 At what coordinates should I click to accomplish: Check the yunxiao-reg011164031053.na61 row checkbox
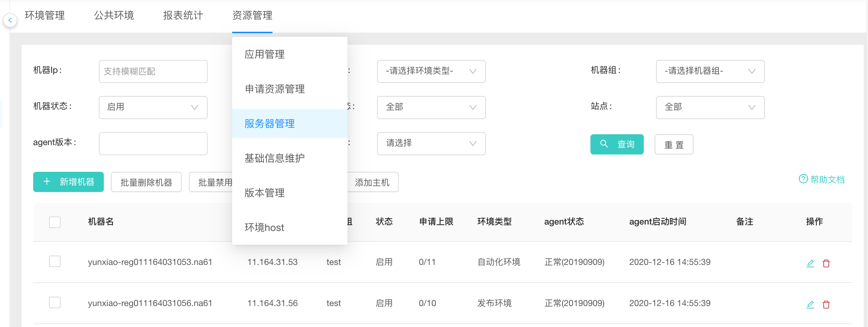(x=55, y=261)
